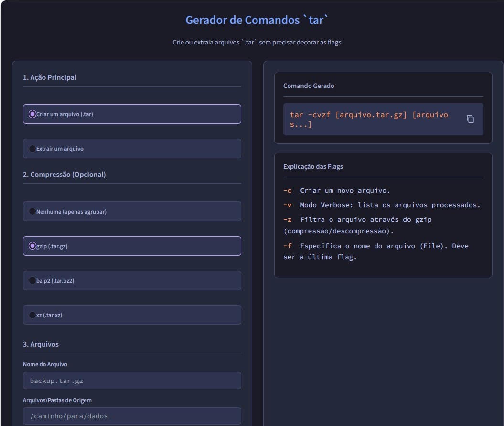Screen dimensions: 504x426
Task: Select 'Criar um arquivo (.tar)' option
Action: 132,114
